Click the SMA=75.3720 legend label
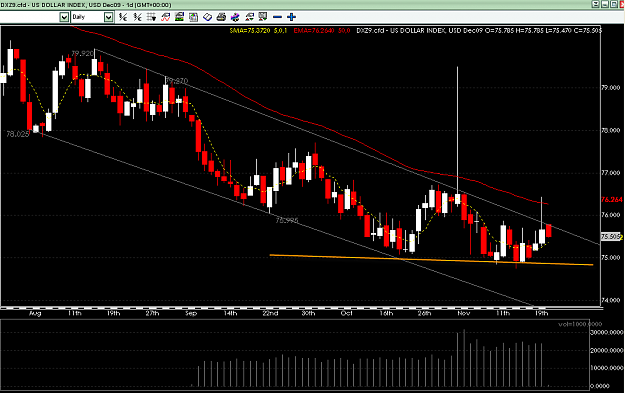 tap(250, 30)
